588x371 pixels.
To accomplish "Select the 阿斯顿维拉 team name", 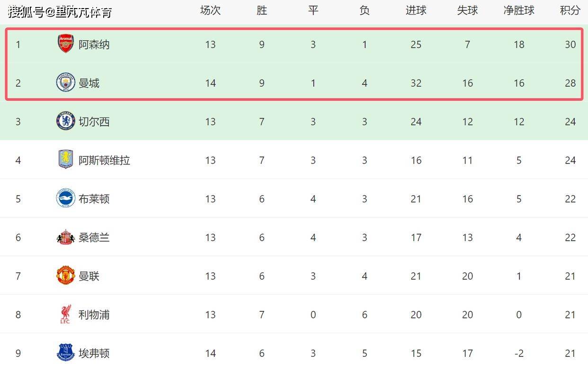I will pos(104,161).
